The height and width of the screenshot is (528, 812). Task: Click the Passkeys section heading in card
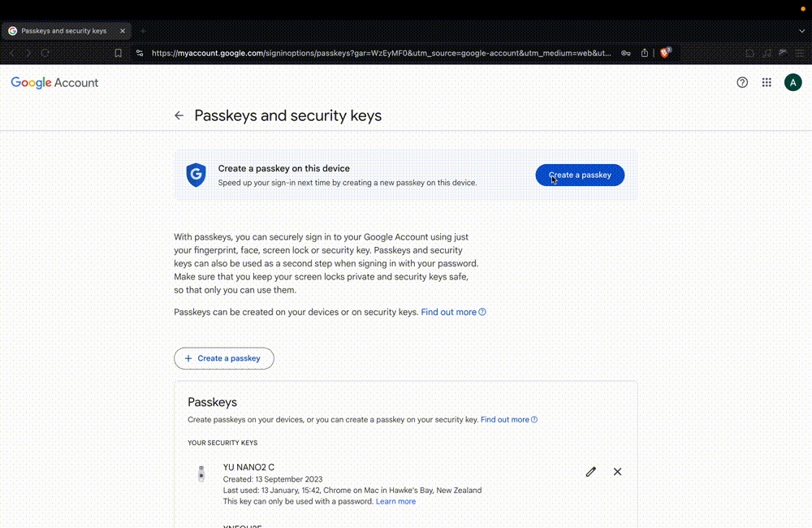click(x=212, y=402)
